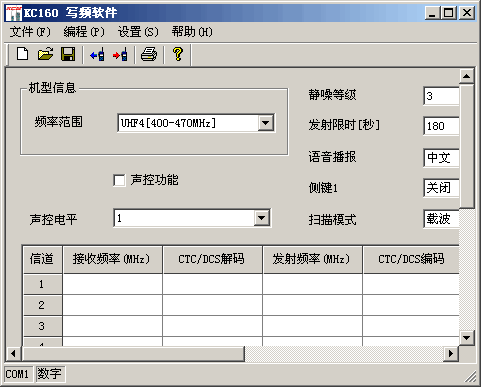The height and width of the screenshot is (387, 481).
Task: Click the 数字 status bar entry
Action: point(50,374)
